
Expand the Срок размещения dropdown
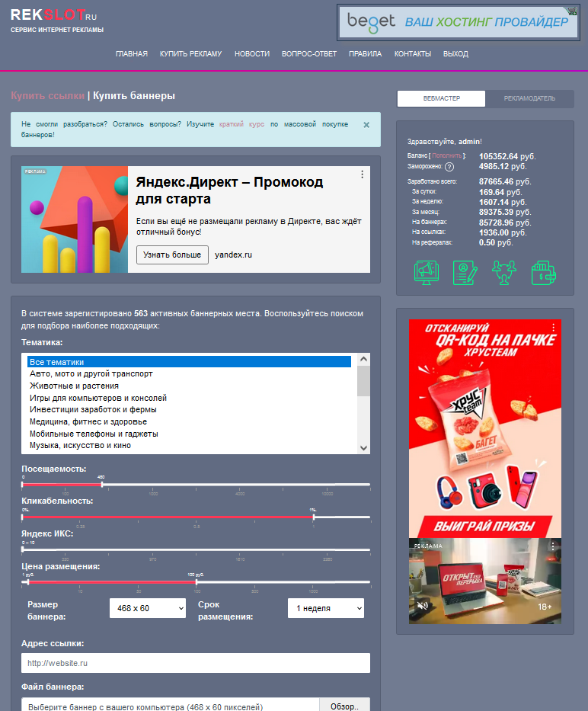point(325,607)
